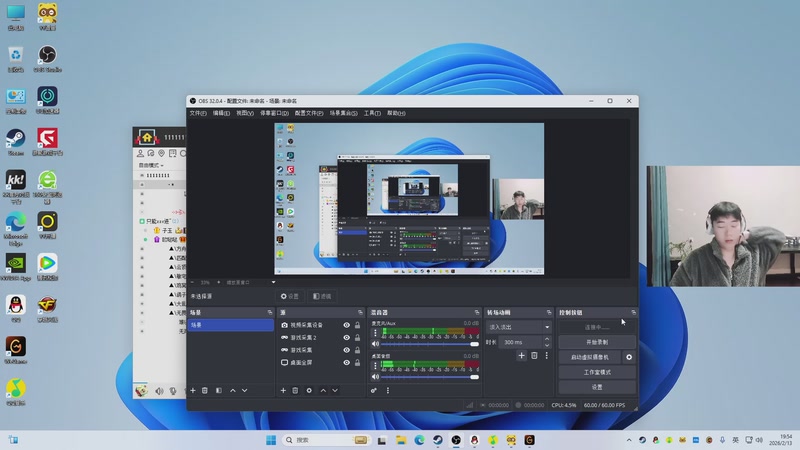Open transition properties three-dot menu
This screenshot has height=450, width=800.
[546, 356]
